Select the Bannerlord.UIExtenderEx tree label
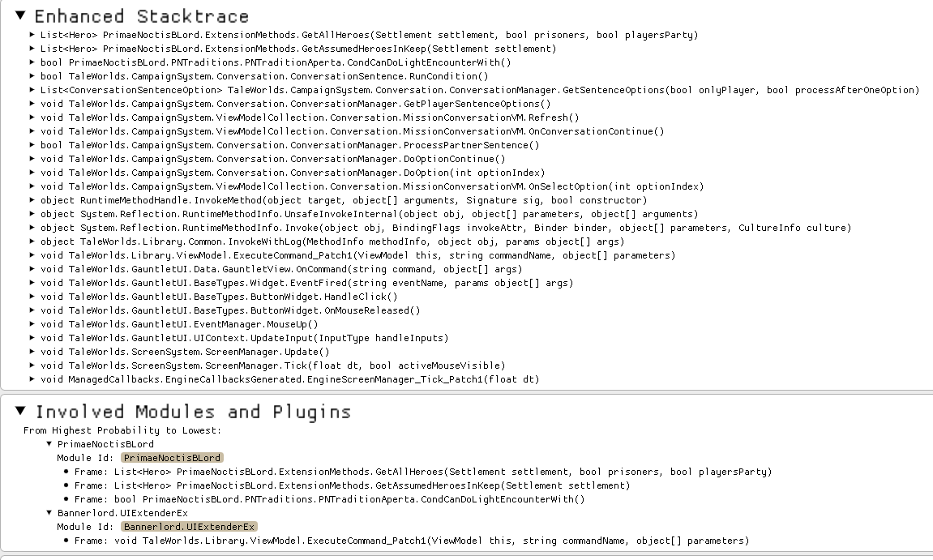 pos(122,513)
